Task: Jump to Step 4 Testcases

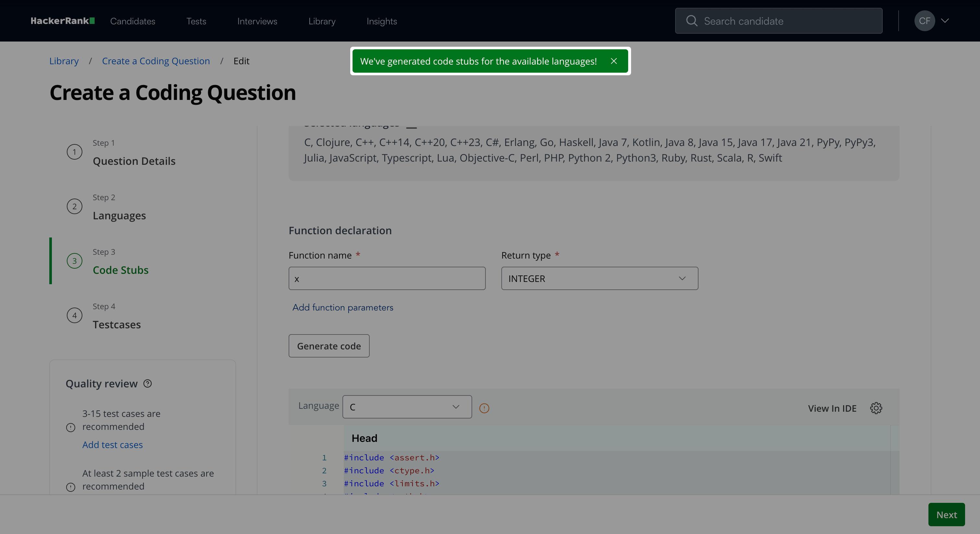Action: (x=116, y=324)
